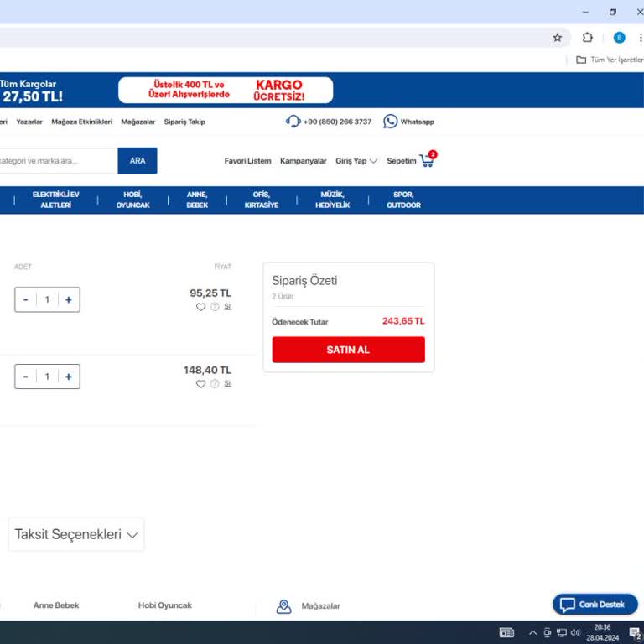The height and width of the screenshot is (644, 644).
Task: Click the Ödenecek Tutar 243,65 TL amount
Action: tap(403, 321)
